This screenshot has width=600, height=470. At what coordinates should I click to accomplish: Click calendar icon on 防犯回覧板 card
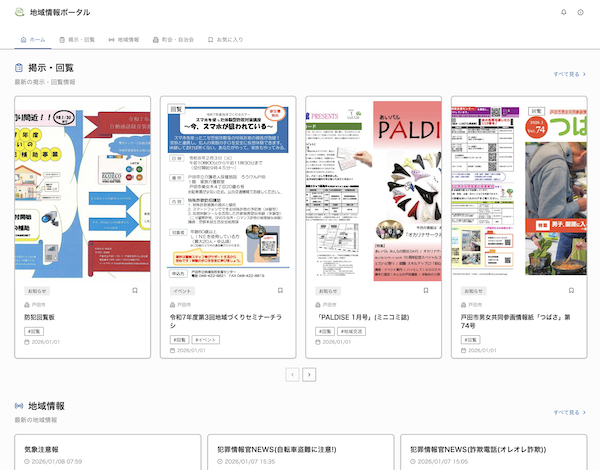coord(27,342)
